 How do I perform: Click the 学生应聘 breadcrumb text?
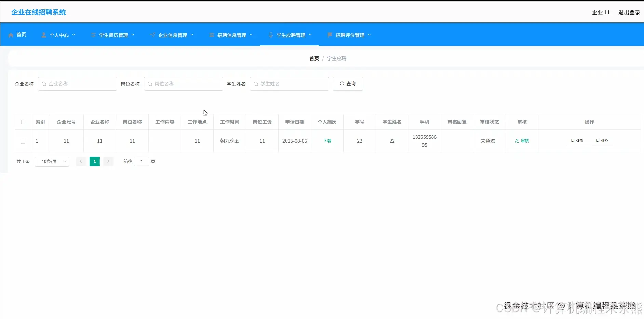[x=337, y=58]
